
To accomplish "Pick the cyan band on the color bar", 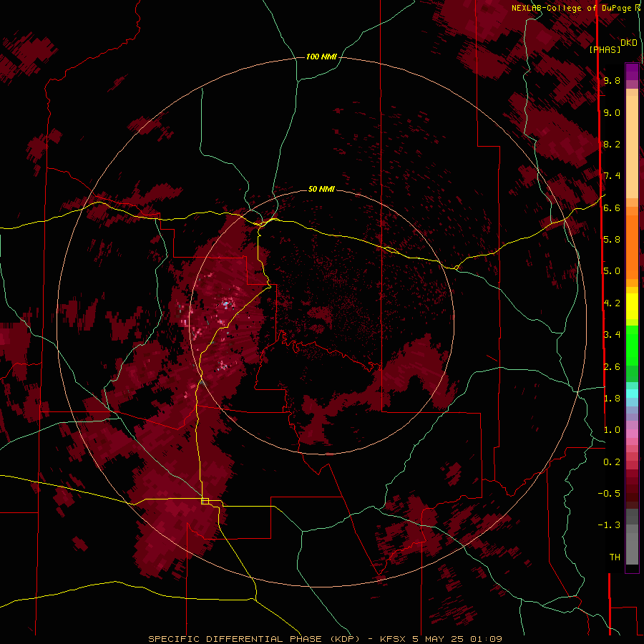I will coord(632,394).
